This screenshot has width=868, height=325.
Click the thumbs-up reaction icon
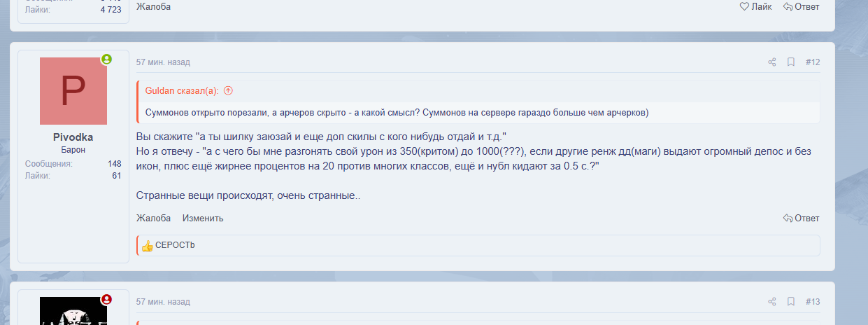[147, 246]
